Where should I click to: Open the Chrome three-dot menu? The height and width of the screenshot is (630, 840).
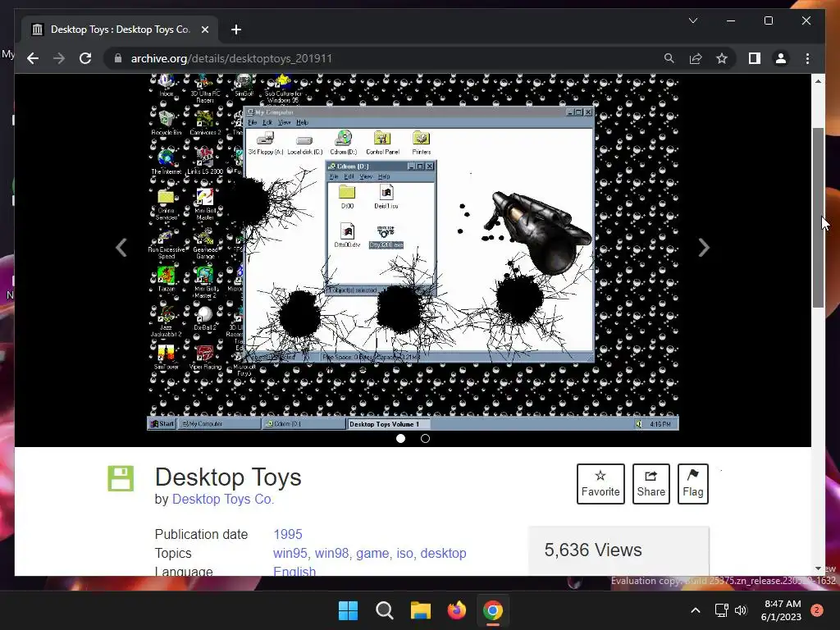pyautogui.click(x=807, y=58)
